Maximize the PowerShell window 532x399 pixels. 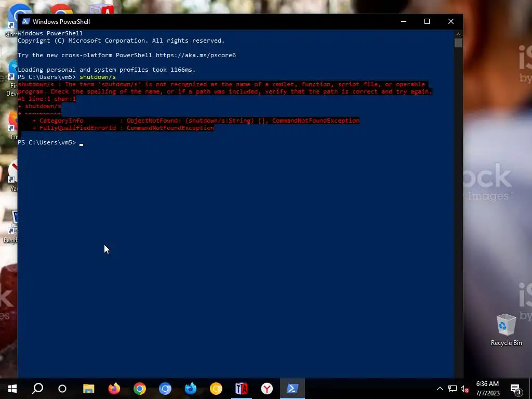click(427, 21)
